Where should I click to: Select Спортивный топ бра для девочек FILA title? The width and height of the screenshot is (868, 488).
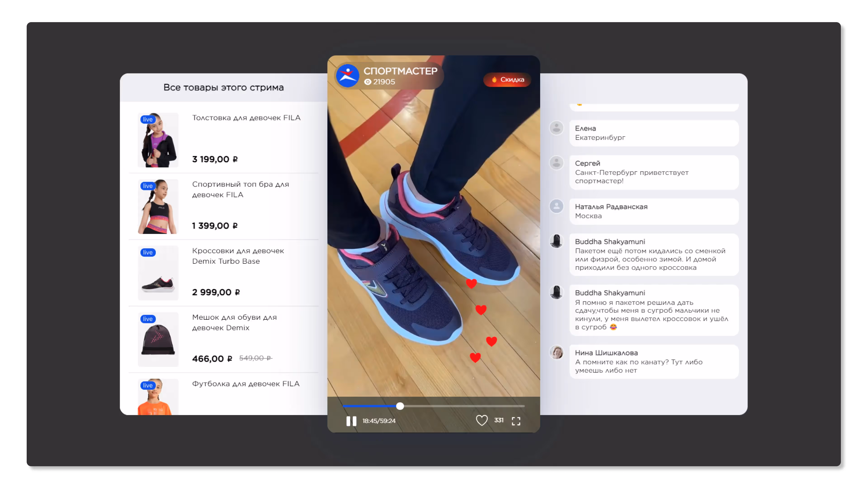(241, 190)
